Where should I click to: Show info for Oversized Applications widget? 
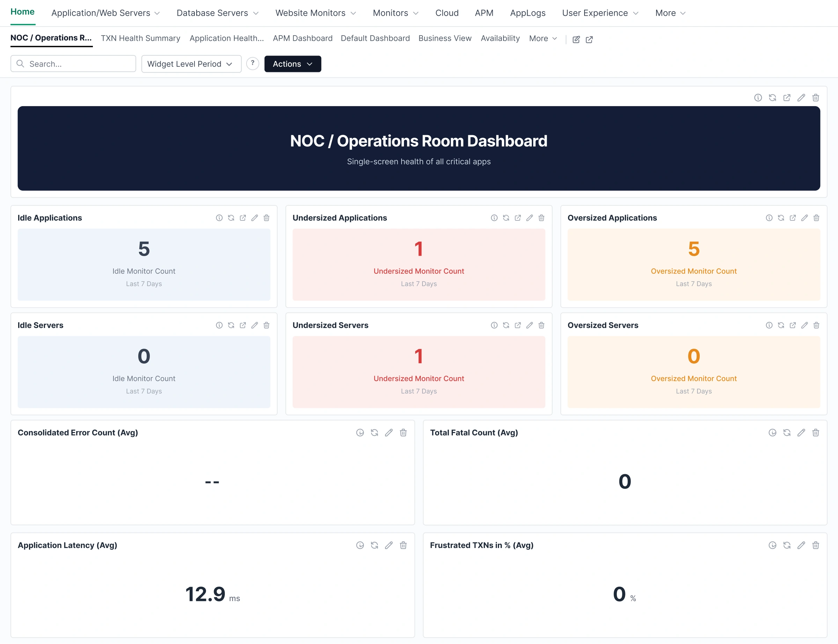click(769, 218)
